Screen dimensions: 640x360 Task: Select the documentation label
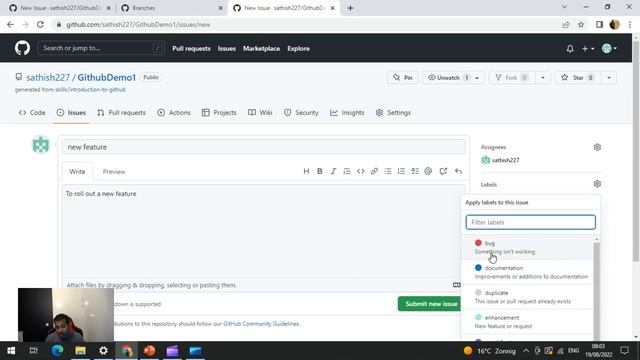(527, 272)
